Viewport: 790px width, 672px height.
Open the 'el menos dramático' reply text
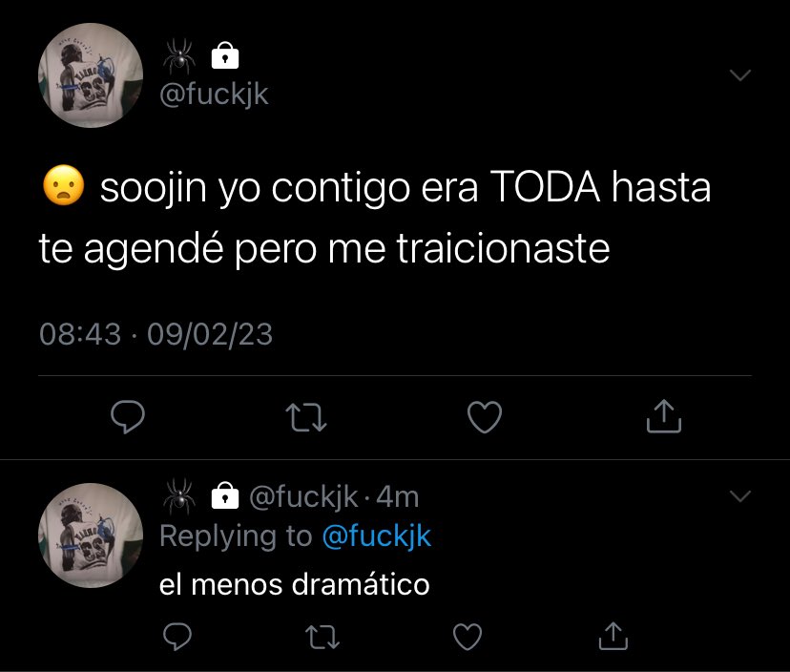pyautogui.click(x=294, y=585)
